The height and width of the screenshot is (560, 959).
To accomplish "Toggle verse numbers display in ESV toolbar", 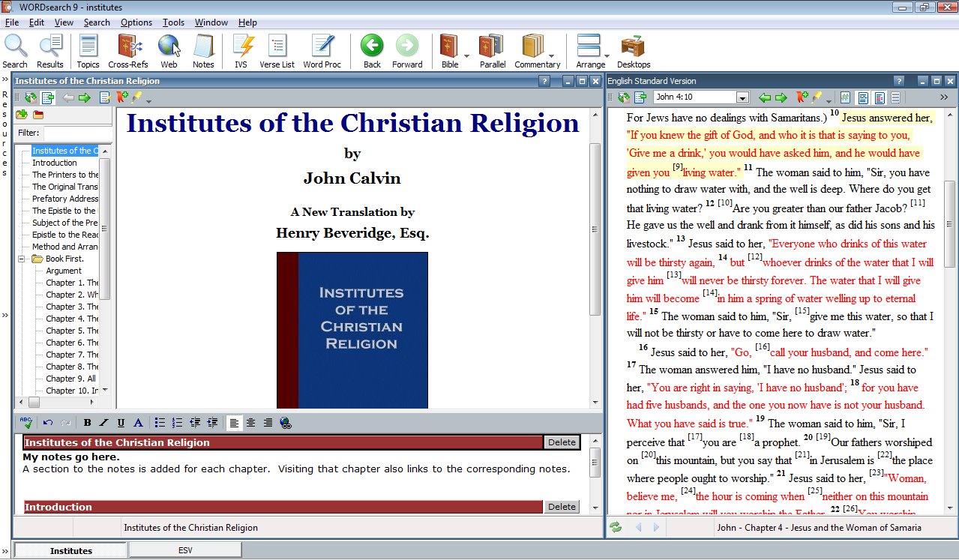I will click(846, 97).
